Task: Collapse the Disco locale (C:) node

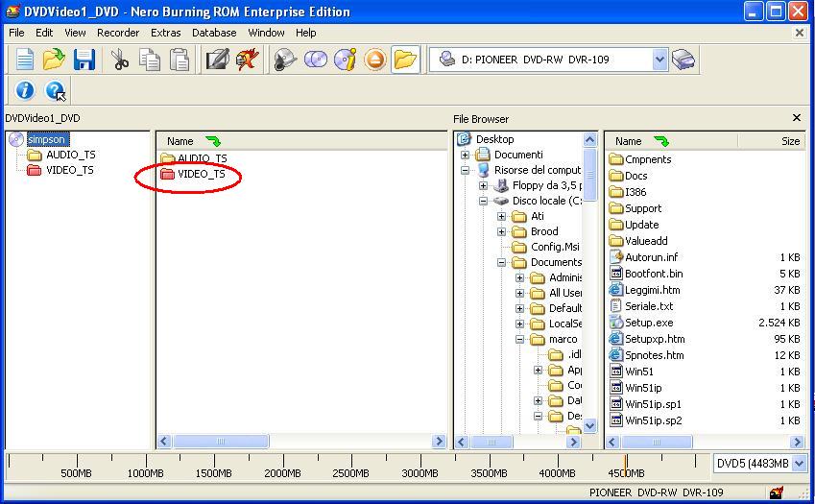Action: tap(484, 201)
